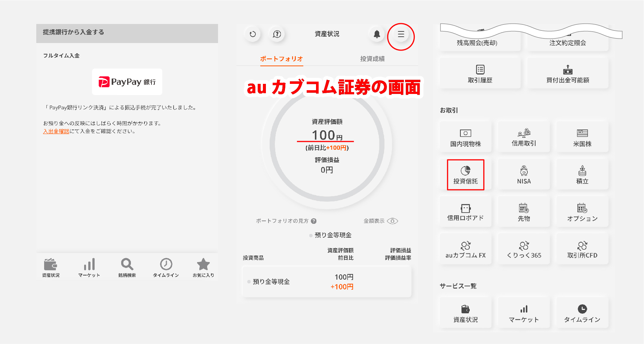This screenshot has height=344, width=644.
Task: Select 先物 trading tile
Action: pyautogui.click(x=524, y=212)
